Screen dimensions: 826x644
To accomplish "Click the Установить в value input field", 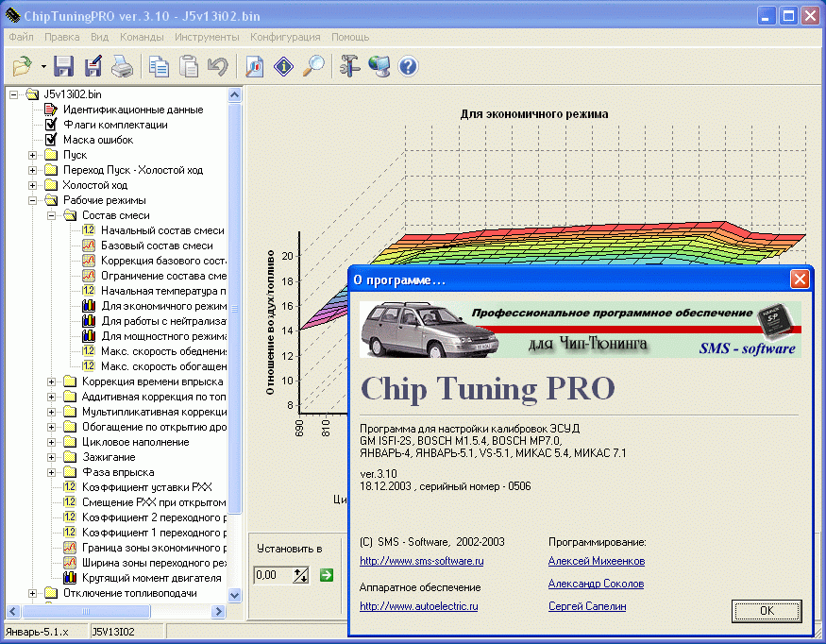I will click(273, 575).
